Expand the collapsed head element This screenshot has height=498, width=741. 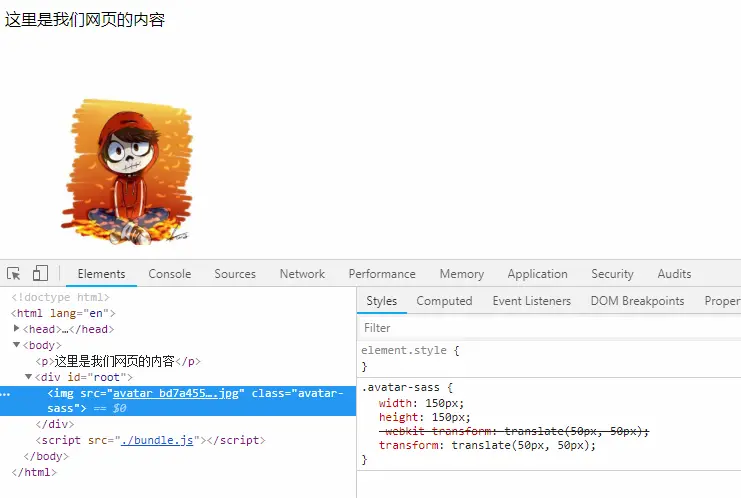[x=17, y=328]
